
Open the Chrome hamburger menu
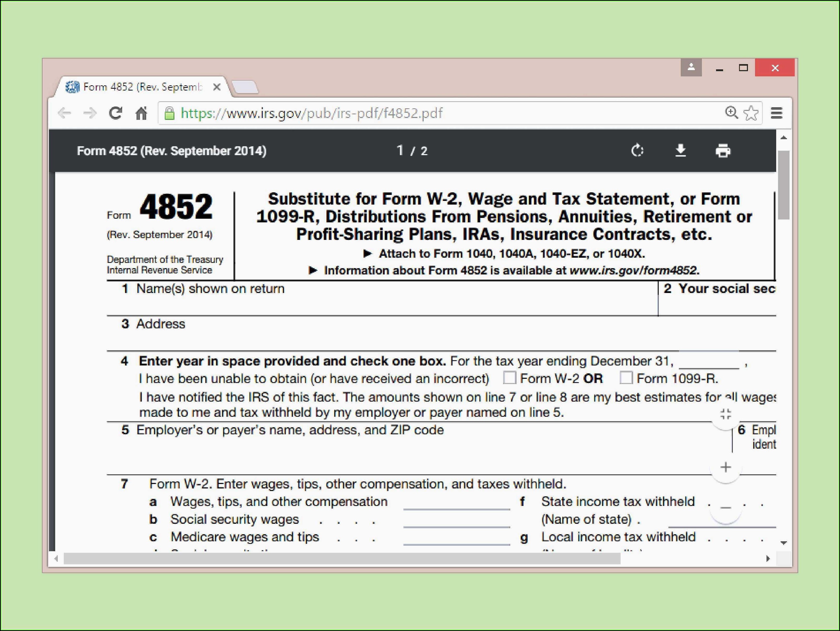coord(777,113)
